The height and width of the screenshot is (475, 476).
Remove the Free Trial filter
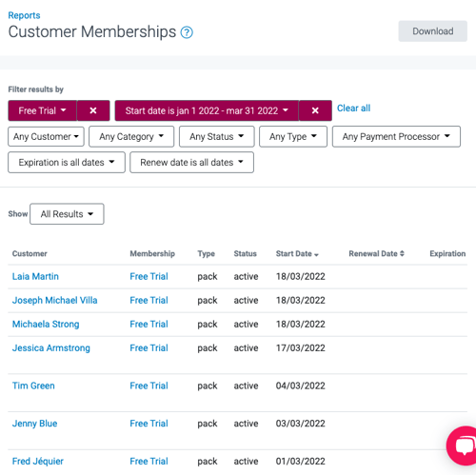[x=93, y=110]
